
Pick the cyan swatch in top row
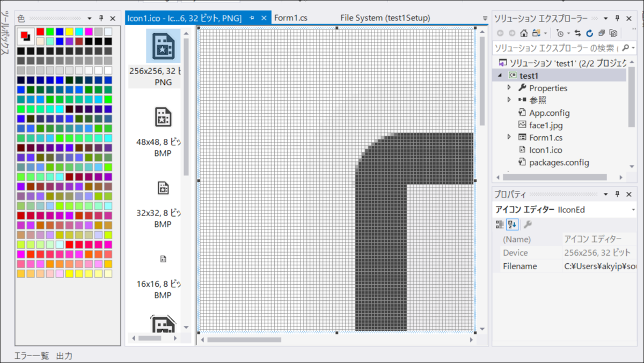coord(79,32)
